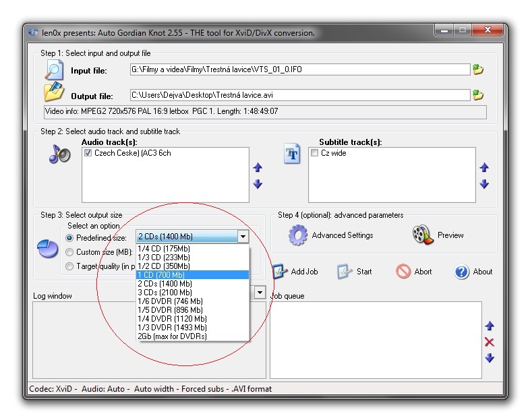Delete queued job with red X
This screenshot has width=530, height=420.
490,342
